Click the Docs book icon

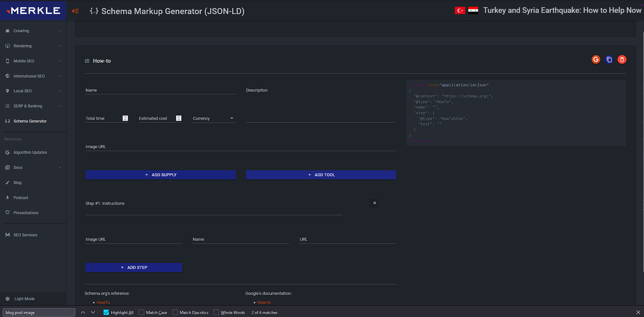7,167
